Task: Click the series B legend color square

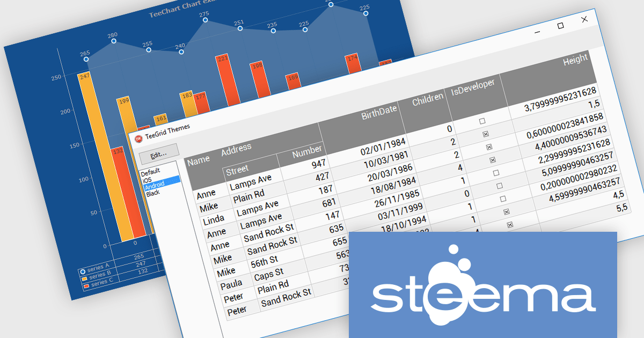Action: (84, 279)
